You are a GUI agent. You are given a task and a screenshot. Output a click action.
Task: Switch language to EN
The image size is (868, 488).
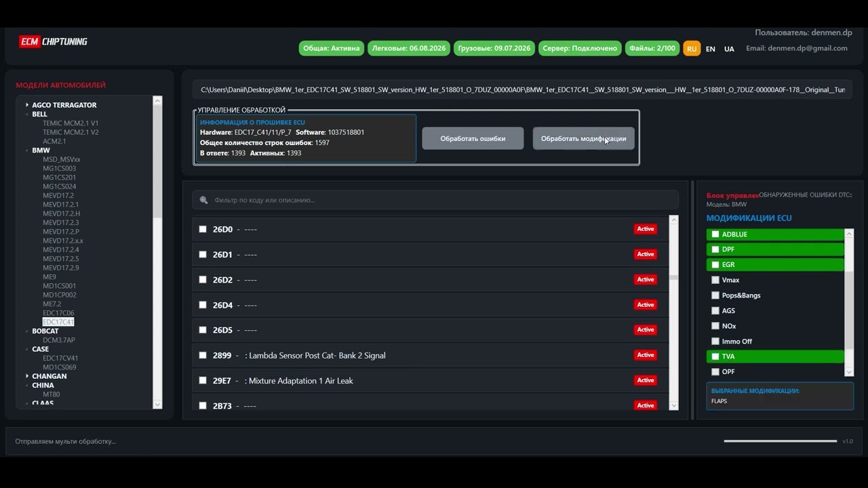click(710, 49)
